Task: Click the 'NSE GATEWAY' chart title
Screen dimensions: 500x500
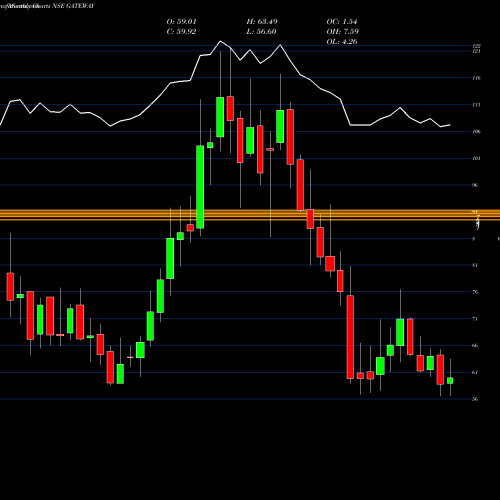Action: point(73,6)
